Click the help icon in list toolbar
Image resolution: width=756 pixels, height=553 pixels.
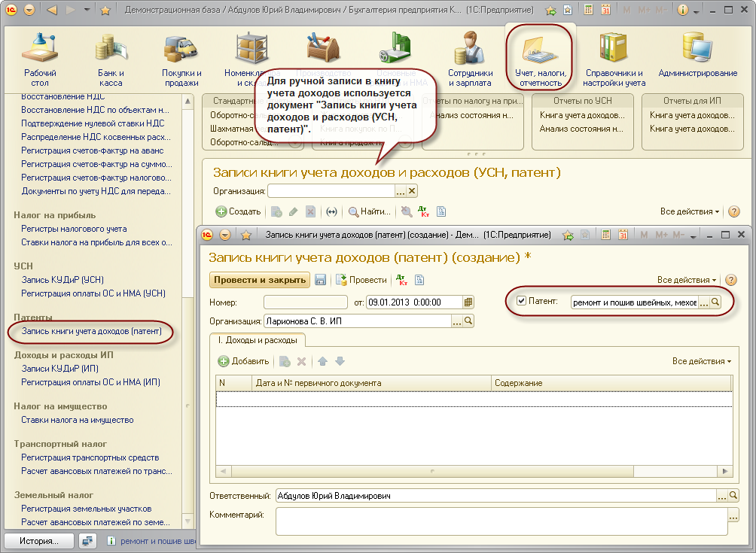click(734, 211)
